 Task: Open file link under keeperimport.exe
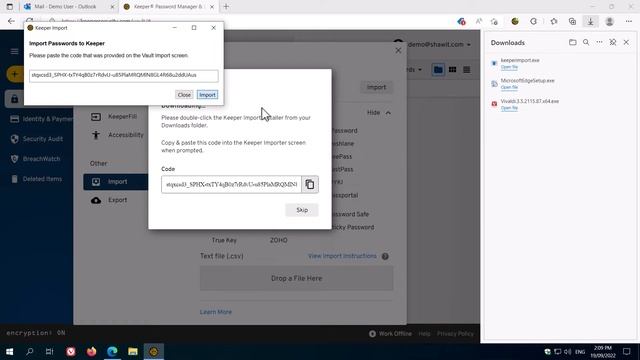(509, 67)
